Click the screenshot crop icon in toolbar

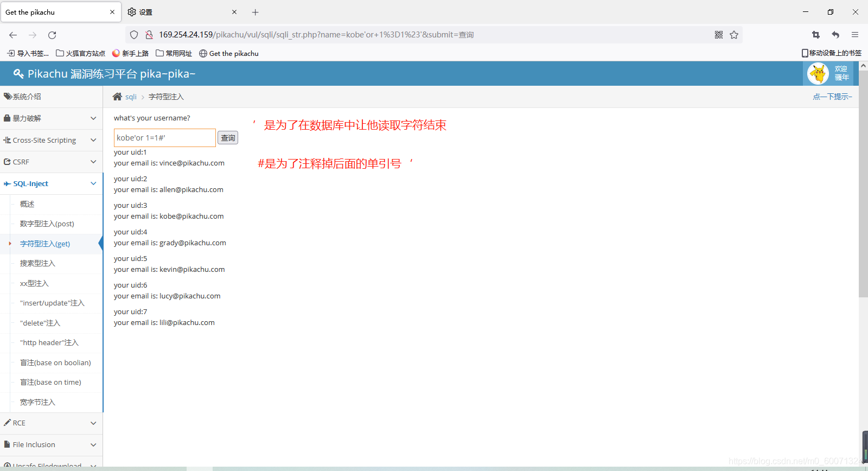tap(816, 35)
